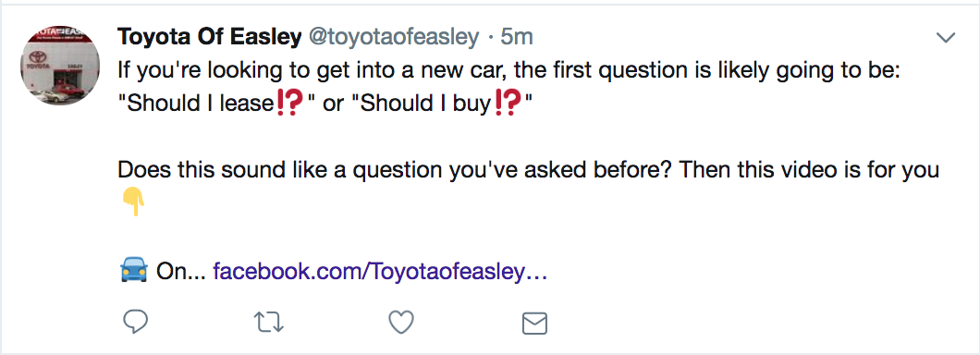Click the blue car emoji
The height and width of the screenshot is (355, 980).
[x=133, y=271]
